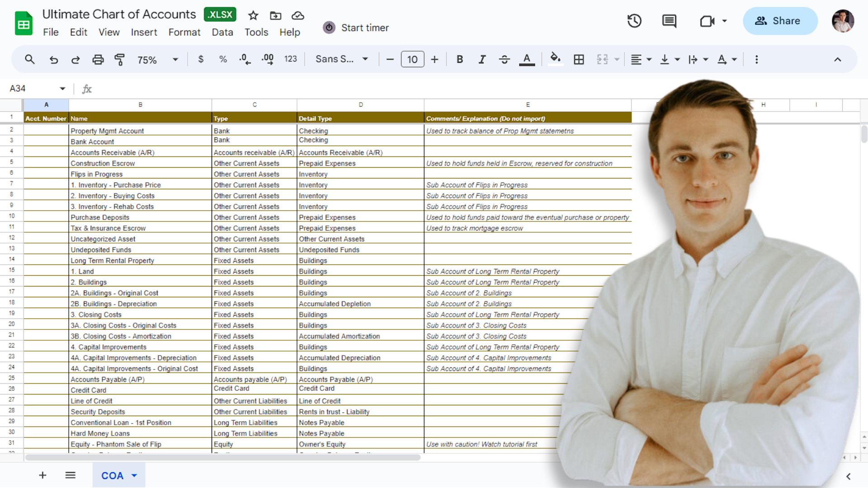Open the Format menu
The image size is (868, 488).
[x=184, y=32]
